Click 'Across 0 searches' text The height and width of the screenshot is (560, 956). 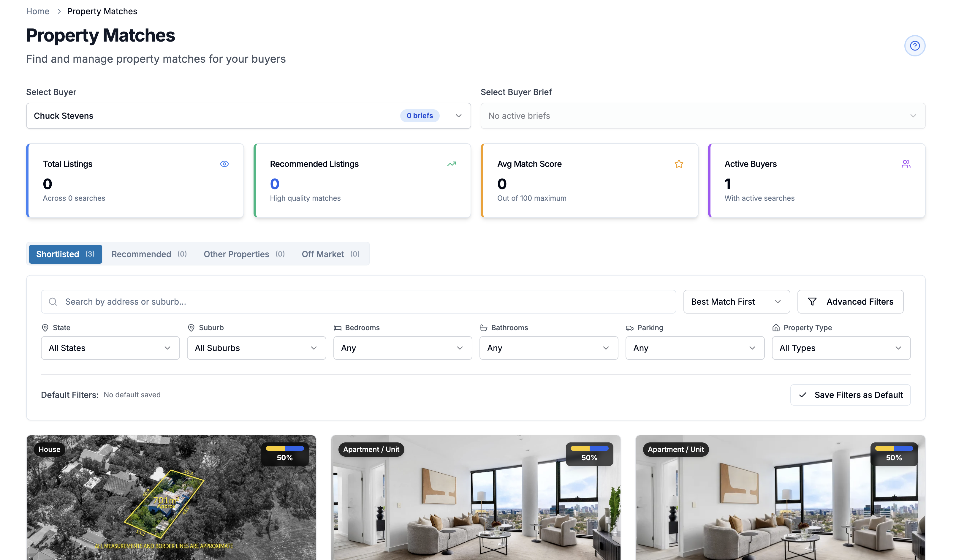[x=74, y=198]
